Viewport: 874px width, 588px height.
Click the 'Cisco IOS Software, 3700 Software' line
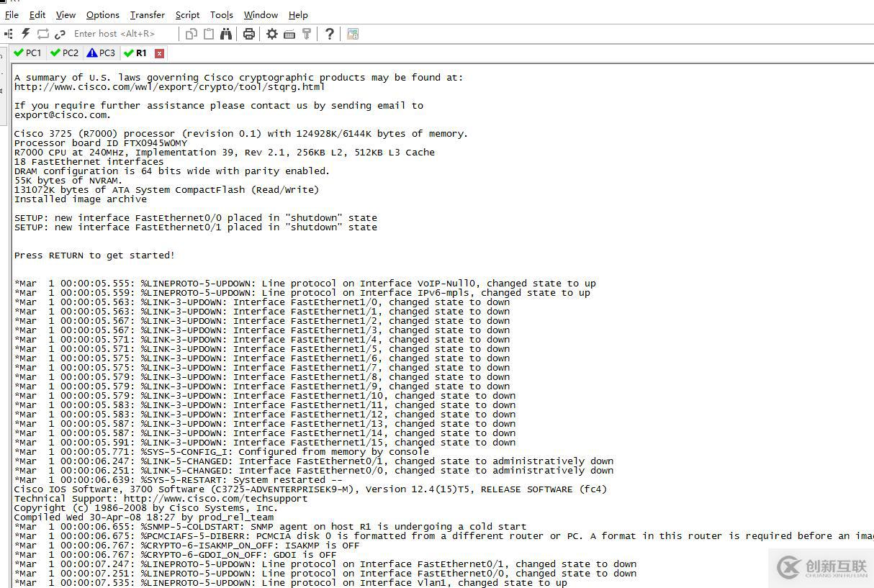(311, 489)
